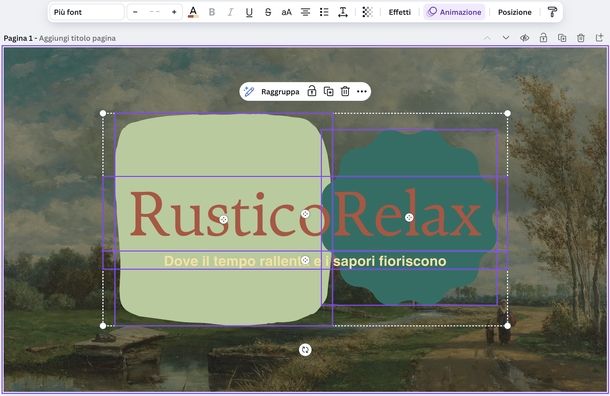Toggle italic formatting

pos(230,12)
